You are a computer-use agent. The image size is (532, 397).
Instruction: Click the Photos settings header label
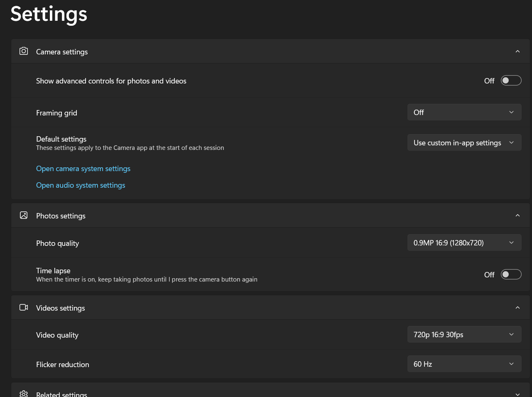click(61, 216)
